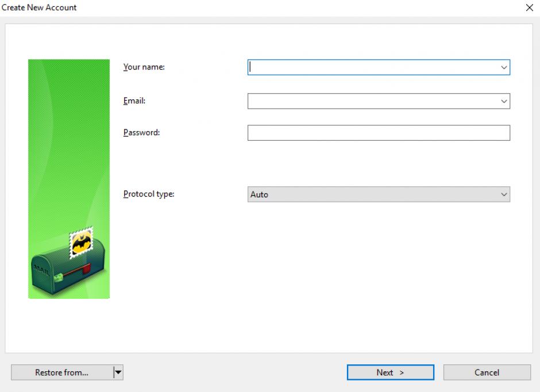
Task: Click the Your name label
Action: pyautogui.click(x=144, y=67)
